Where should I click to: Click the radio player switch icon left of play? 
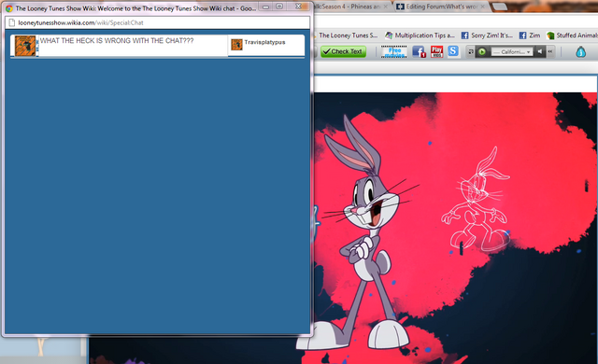point(471,51)
